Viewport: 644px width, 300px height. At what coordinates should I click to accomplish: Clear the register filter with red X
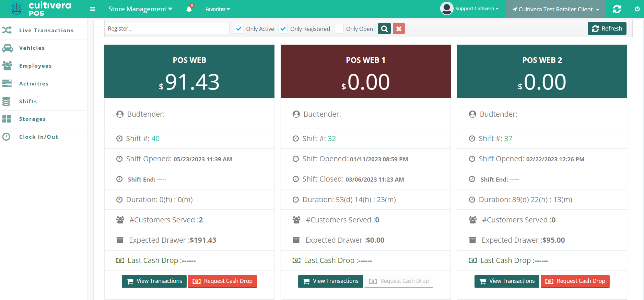point(399,29)
